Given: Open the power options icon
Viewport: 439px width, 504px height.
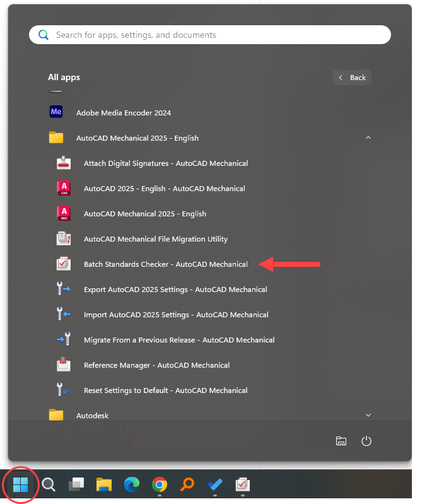Looking at the screenshot, I should point(366,441).
